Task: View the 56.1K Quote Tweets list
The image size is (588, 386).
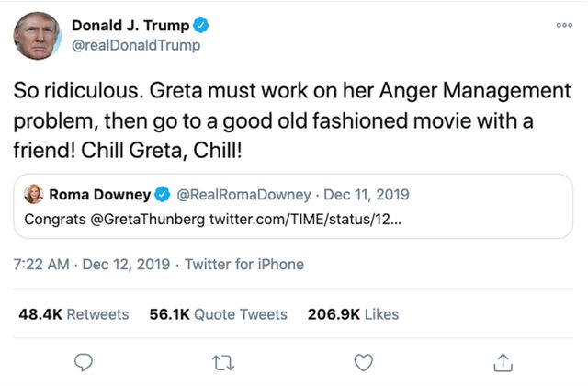Action: (x=218, y=314)
